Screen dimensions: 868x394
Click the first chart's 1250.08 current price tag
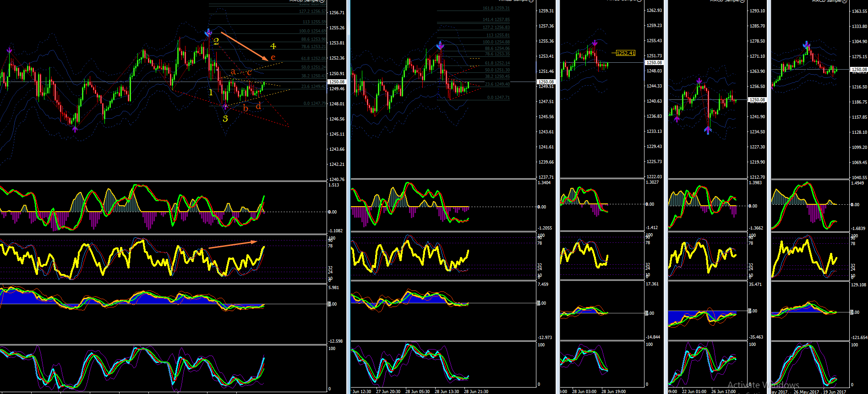pyautogui.click(x=337, y=82)
